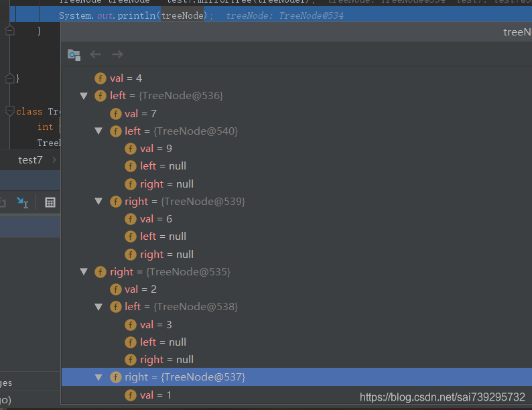Click the field icon beside val = 7

(x=115, y=114)
